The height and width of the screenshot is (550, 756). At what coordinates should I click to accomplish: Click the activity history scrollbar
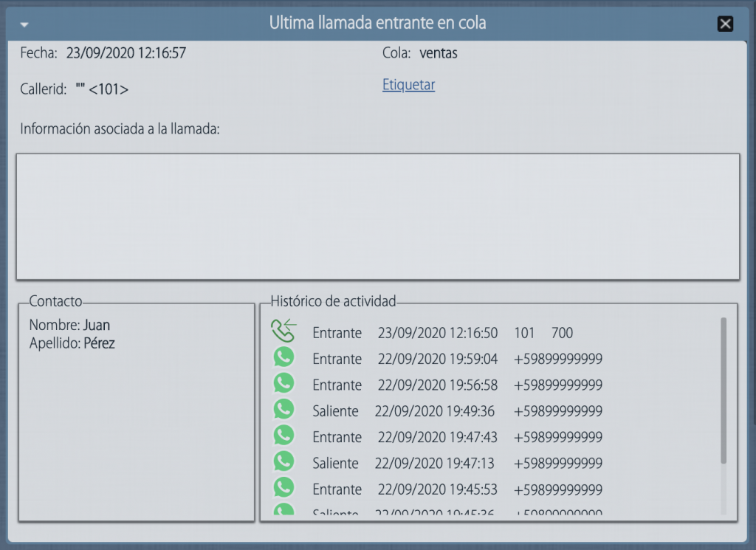(x=724, y=391)
